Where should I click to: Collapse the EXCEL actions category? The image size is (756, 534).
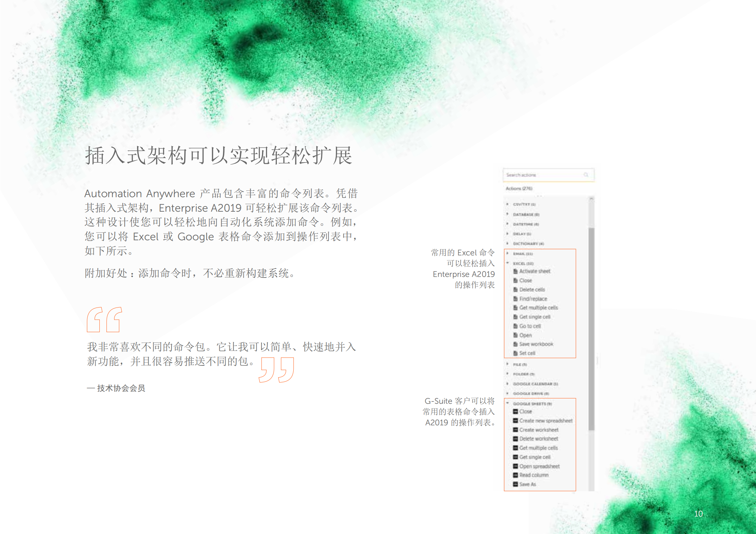(x=508, y=263)
